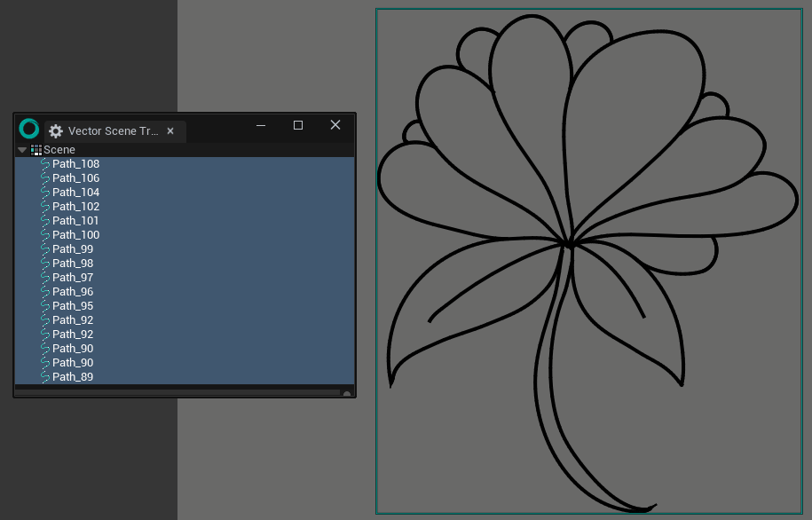
Task: Select the first Path_92 entry
Action: click(x=75, y=319)
